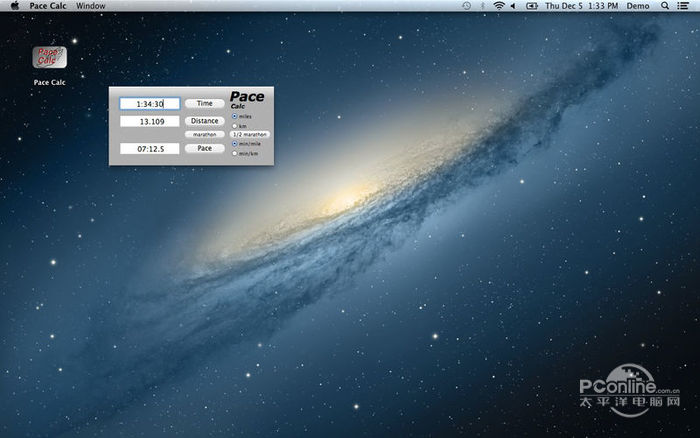Viewport: 700px width, 438px height.
Task: Click the Apple menu icon
Action: click(x=14, y=6)
